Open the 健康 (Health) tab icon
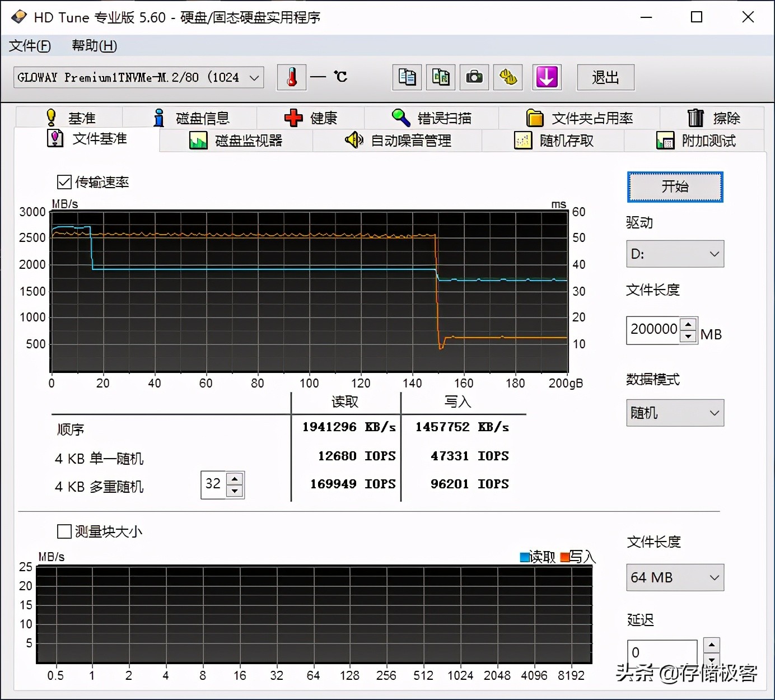Image resolution: width=775 pixels, height=700 pixels. click(293, 118)
